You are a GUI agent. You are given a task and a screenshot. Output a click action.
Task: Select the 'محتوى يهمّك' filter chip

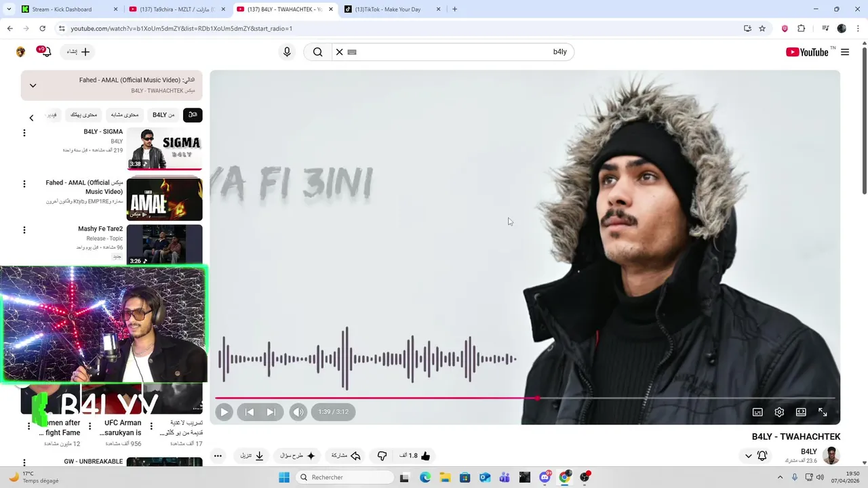84,115
